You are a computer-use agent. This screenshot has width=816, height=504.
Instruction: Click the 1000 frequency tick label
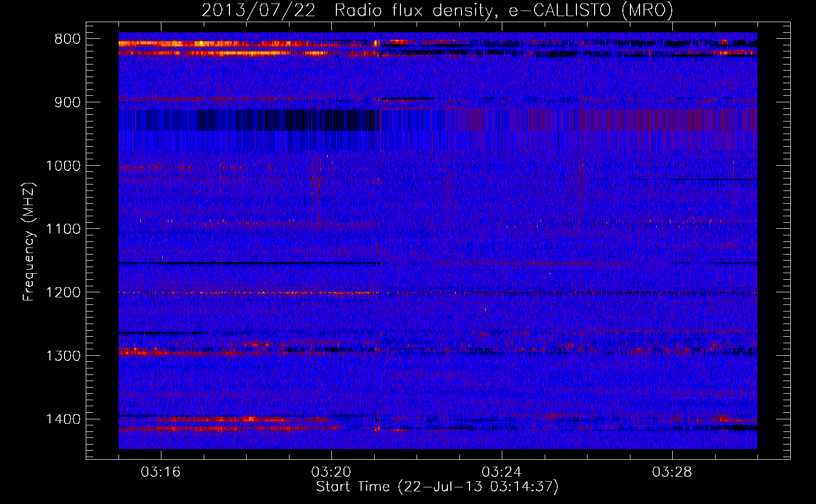tap(63, 166)
